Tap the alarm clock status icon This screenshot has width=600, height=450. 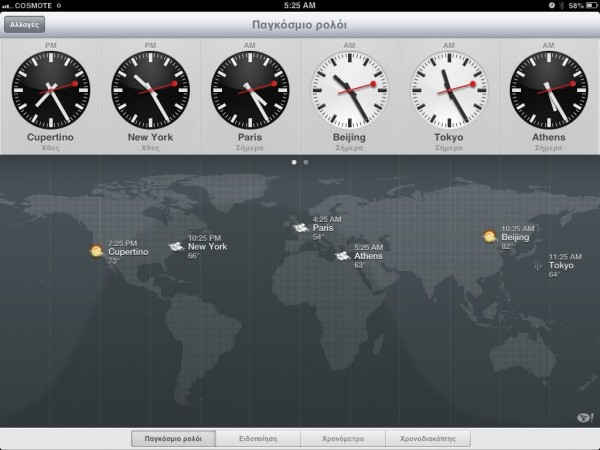pos(552,5)
